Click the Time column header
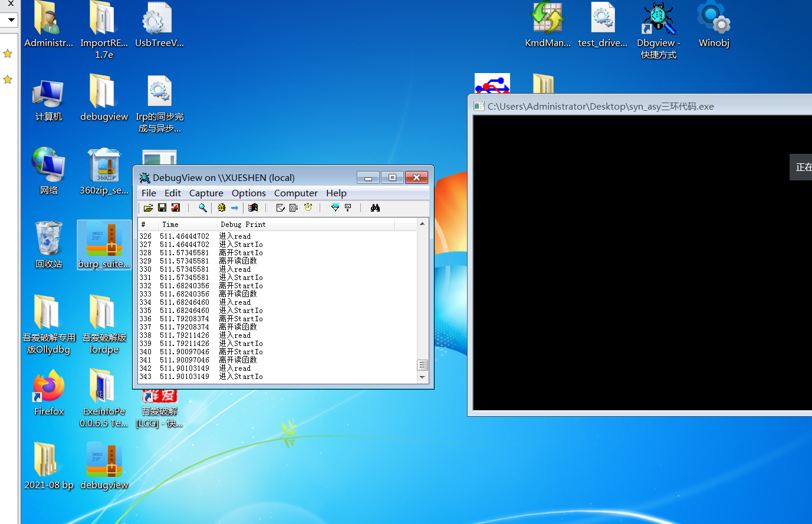 coord(188,225)
